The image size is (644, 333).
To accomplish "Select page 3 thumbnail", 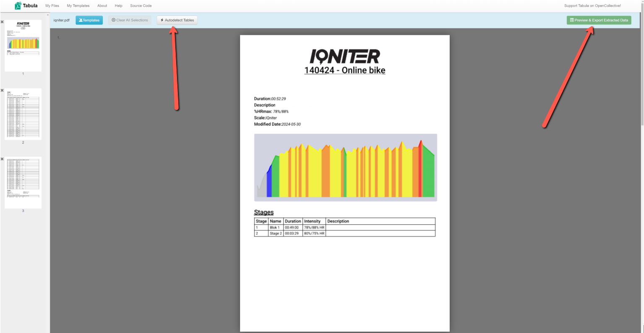I will click(x=23, y=183).
